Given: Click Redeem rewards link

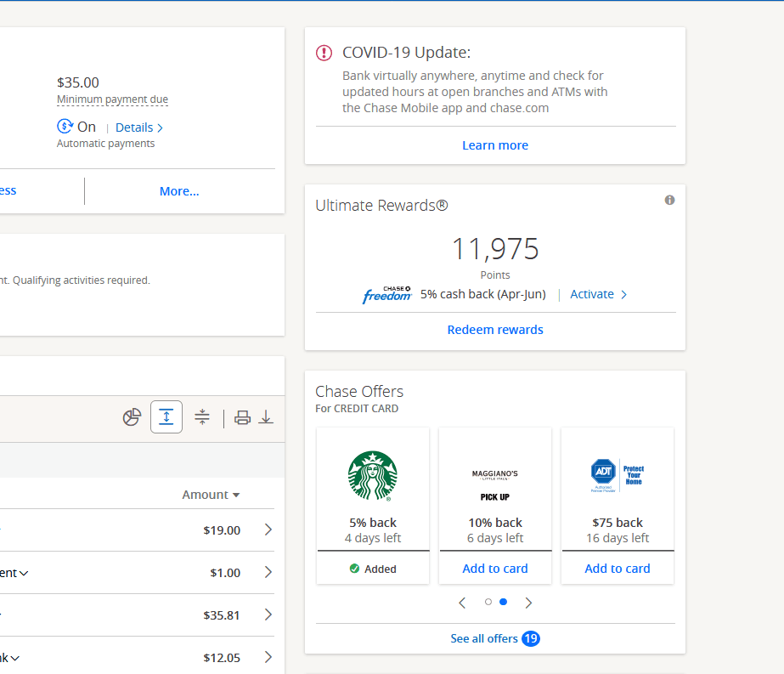Looking at the screenshot, I should click(x=495, y=330).
